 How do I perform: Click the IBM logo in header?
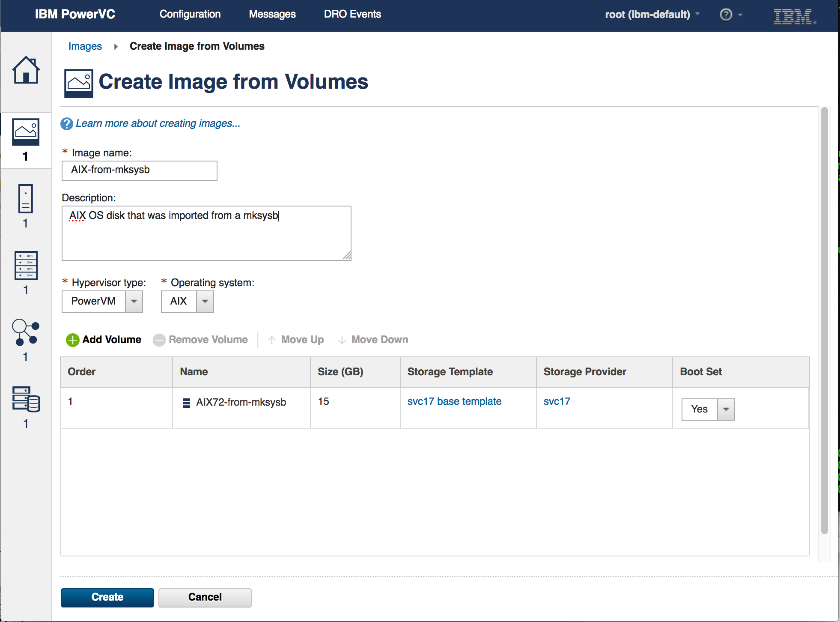(x=795, y=16)
